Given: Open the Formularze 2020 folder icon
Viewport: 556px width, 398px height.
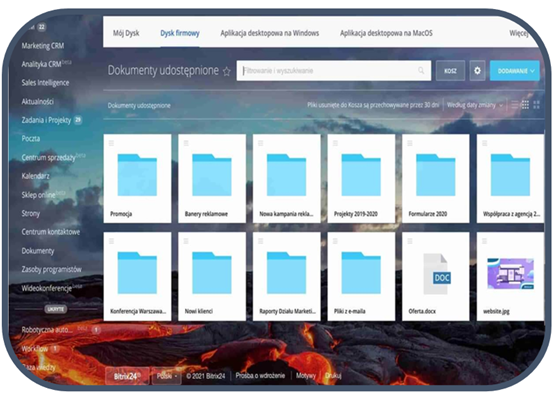Looking at the screenshot, I should 436,175.
